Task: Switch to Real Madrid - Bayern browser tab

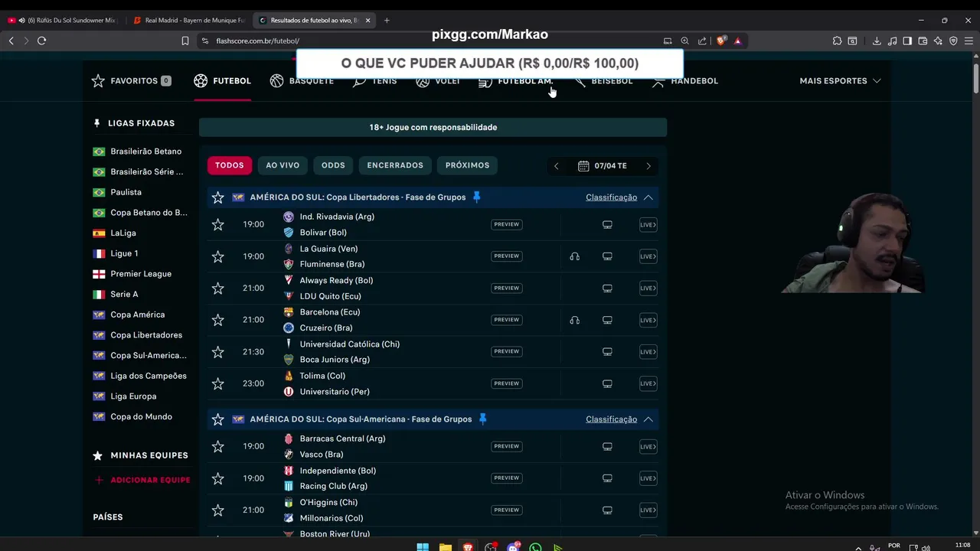Action: tap(189, 20)
